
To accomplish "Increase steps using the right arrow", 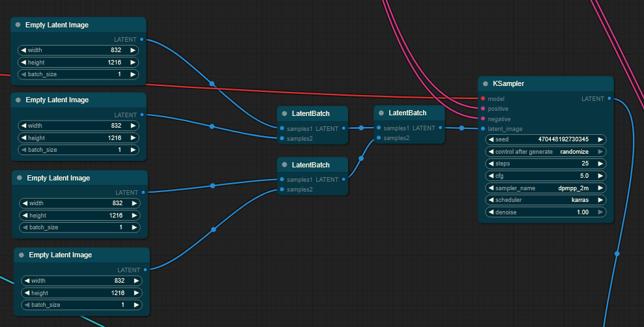I will tap(600, 163).
